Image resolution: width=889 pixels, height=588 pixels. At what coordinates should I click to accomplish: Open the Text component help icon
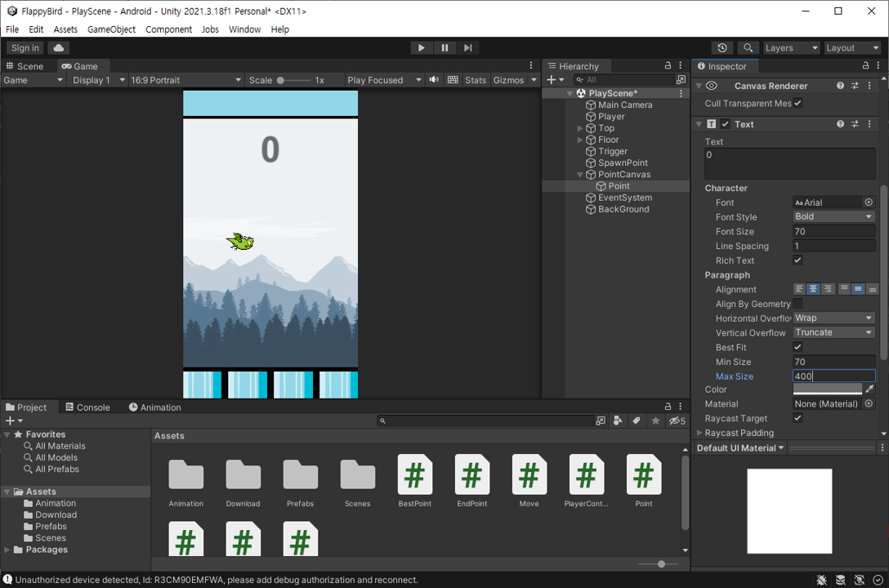(x=840, y=124)
